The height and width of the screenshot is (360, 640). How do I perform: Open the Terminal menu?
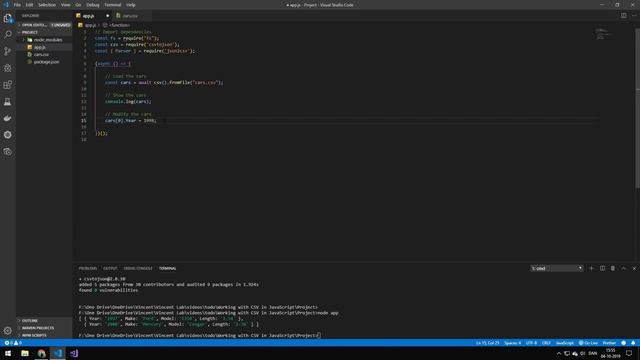click(x=113, y=5)
